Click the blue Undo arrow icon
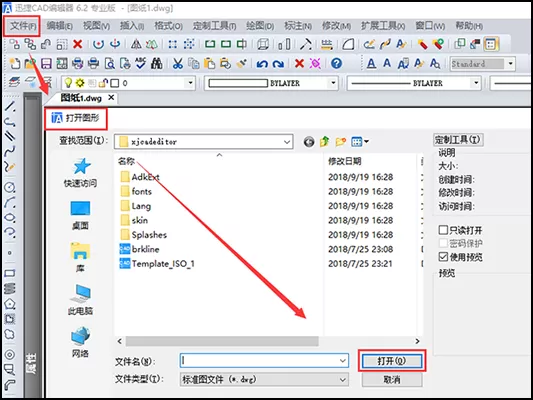The image size is (533, 400). click(x=262, y=64)
